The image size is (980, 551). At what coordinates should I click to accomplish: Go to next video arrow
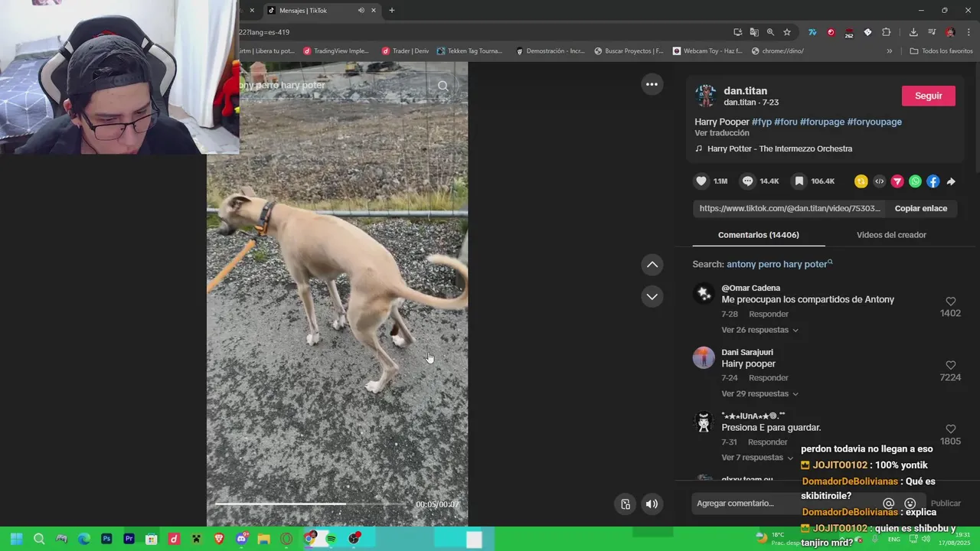pyautogui.click(x=652, y=296)
